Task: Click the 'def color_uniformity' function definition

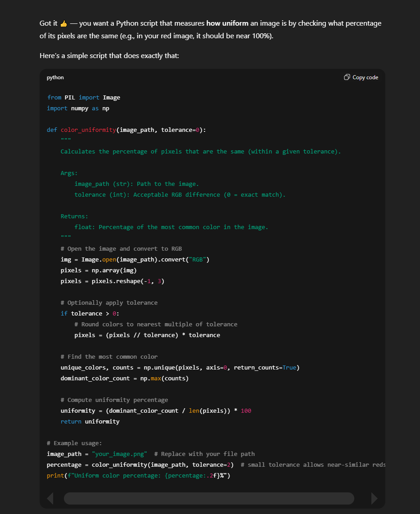Action: point(126,130)
